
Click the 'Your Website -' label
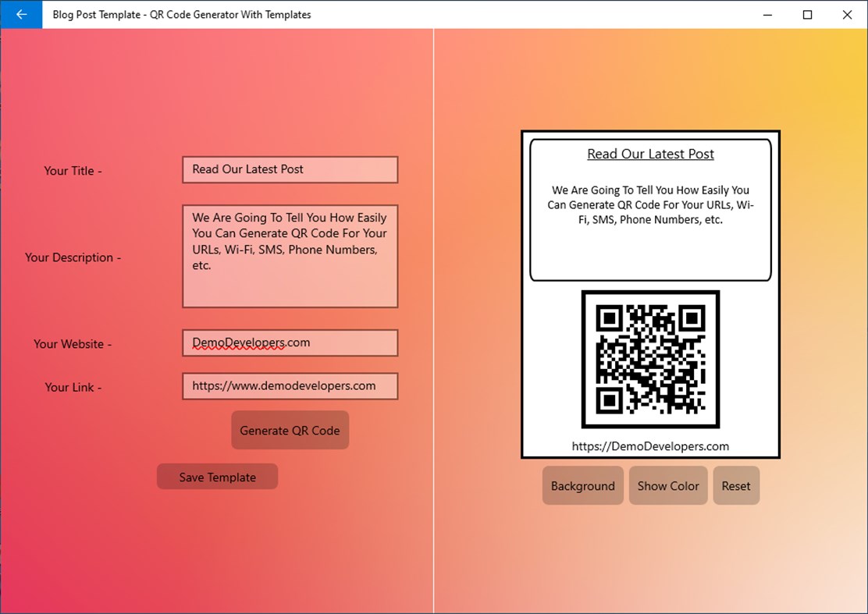tap(73, 344)
